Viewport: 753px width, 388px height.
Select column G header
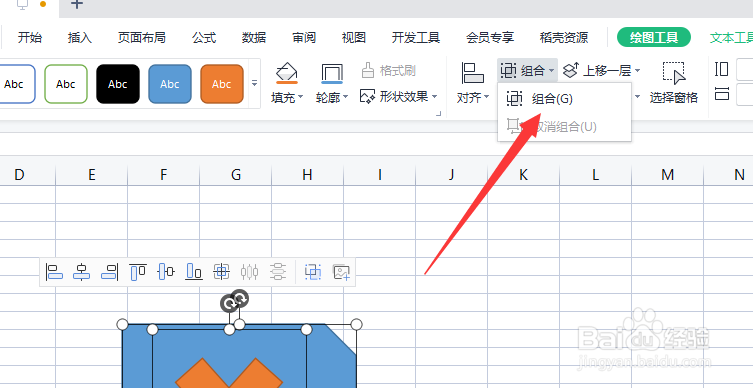(x=235, y=175)
